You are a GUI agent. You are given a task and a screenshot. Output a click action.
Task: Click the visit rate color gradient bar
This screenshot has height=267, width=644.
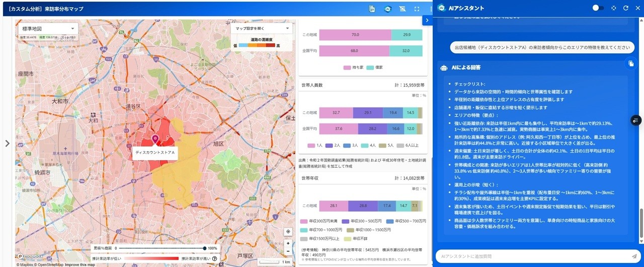click(151, 258)
